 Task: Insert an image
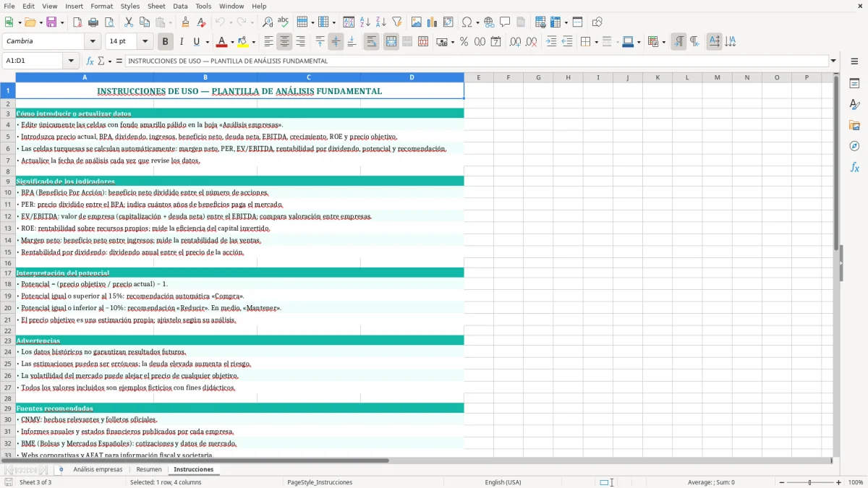[x=417, y=22]
